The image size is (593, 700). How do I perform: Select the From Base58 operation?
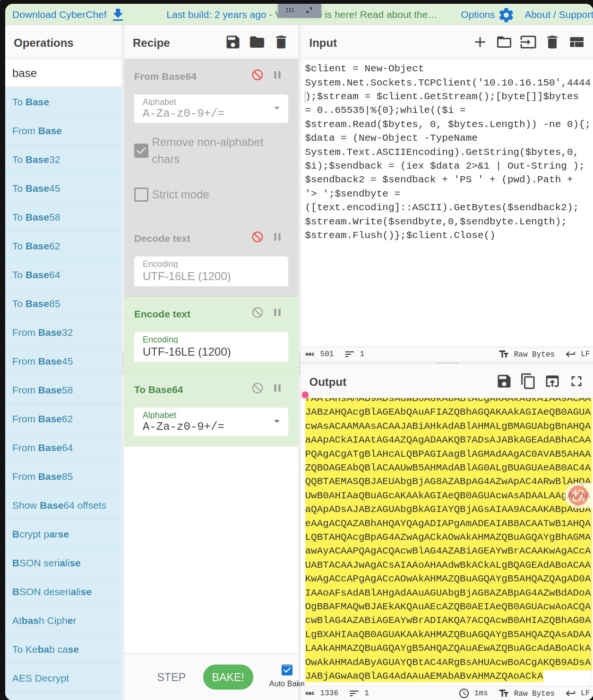pyautogui.click(x=63, y=390)
